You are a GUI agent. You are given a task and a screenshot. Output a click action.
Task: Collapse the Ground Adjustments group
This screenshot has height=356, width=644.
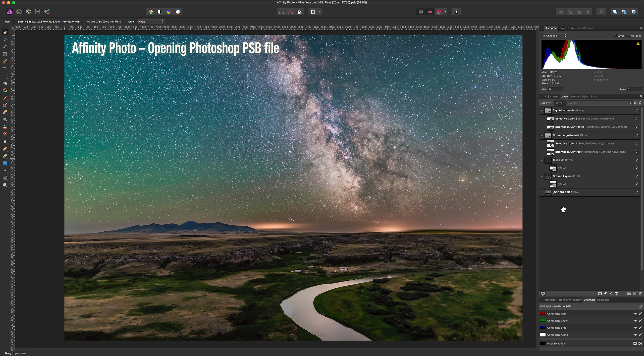pyautogui.click(x=542, y=135)
